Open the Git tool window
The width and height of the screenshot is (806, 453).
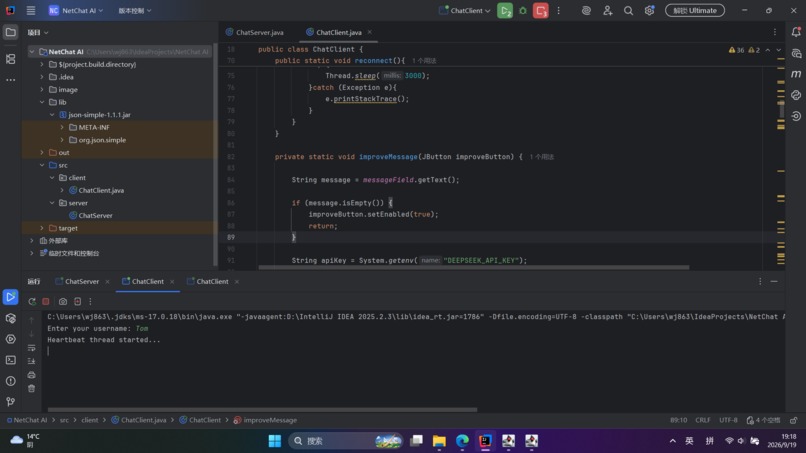(x=10, y=402)
